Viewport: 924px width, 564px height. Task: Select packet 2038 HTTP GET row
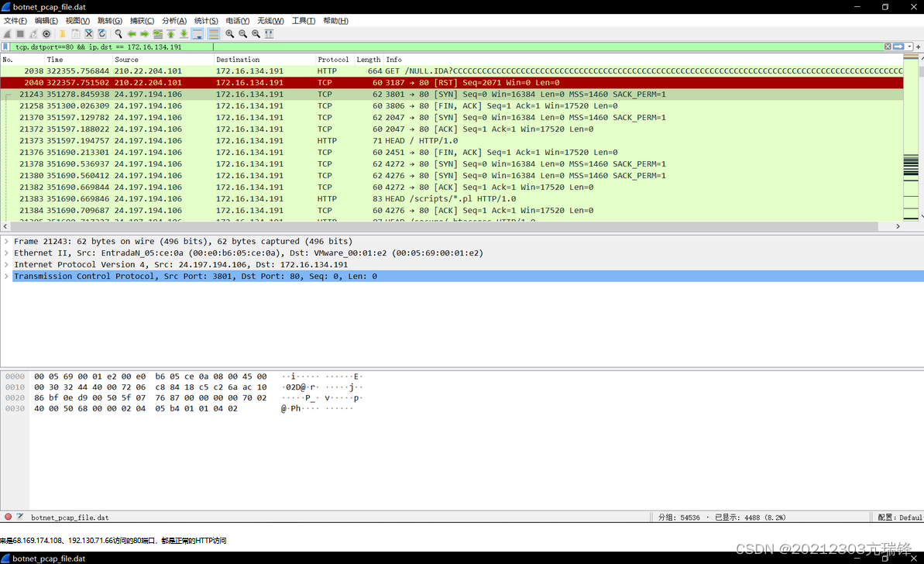pos(452,70)
